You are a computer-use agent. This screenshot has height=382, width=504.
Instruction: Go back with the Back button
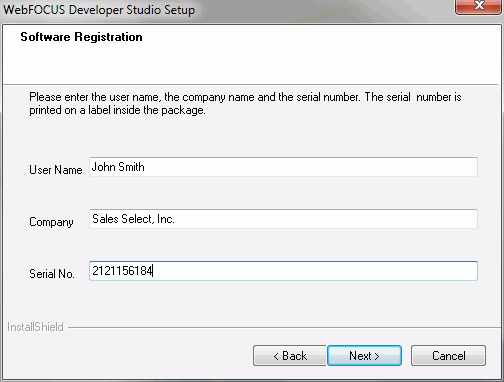point(290,356)
